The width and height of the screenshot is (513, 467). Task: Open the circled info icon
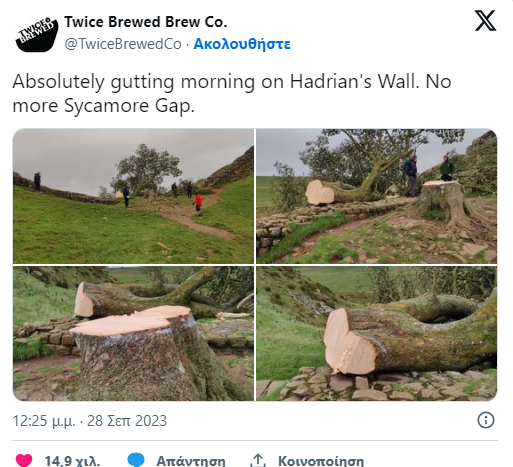pos(486,420)
